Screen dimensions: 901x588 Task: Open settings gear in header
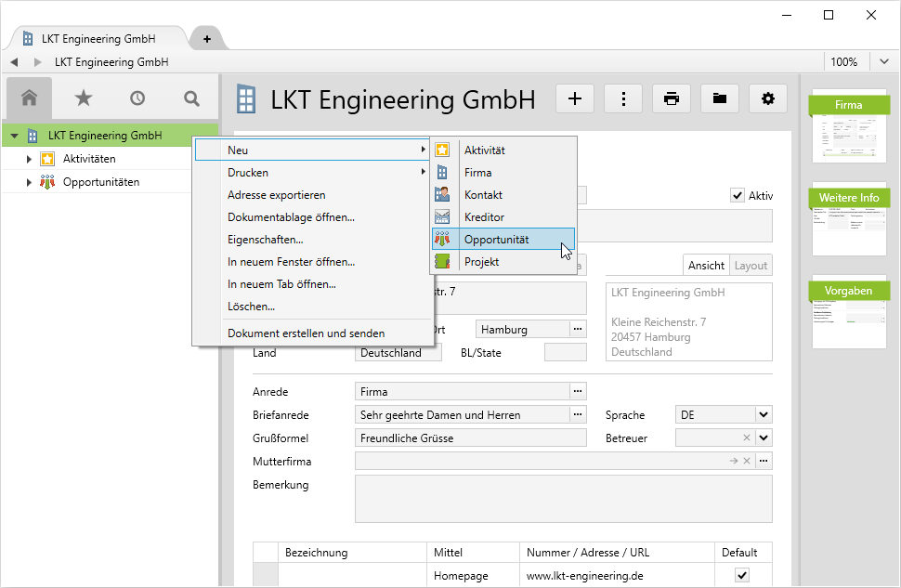coord(768,98)
